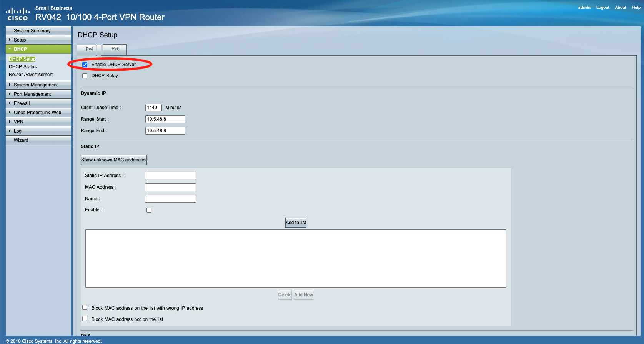Click the Client Lease Time field
This screenshot has width=644, height=344.
(x=153, y=108)
